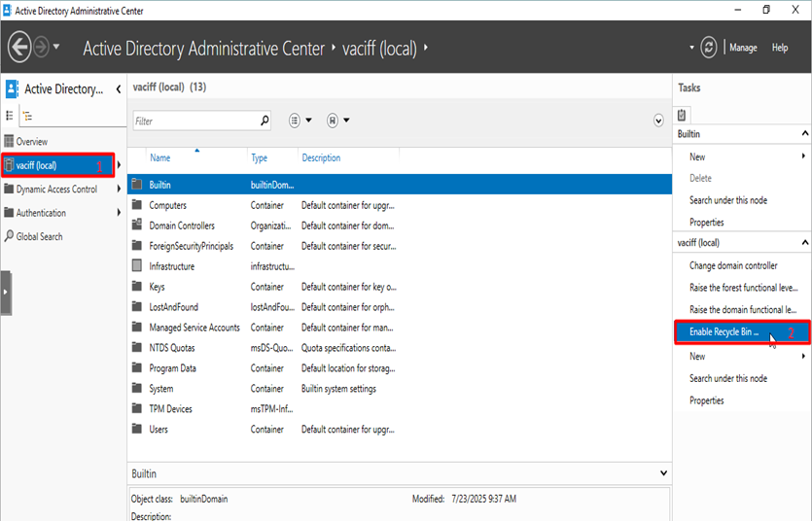The image size is (812, 521).
Task: Switch navigation pane to list view
Action: pos(11,116)
